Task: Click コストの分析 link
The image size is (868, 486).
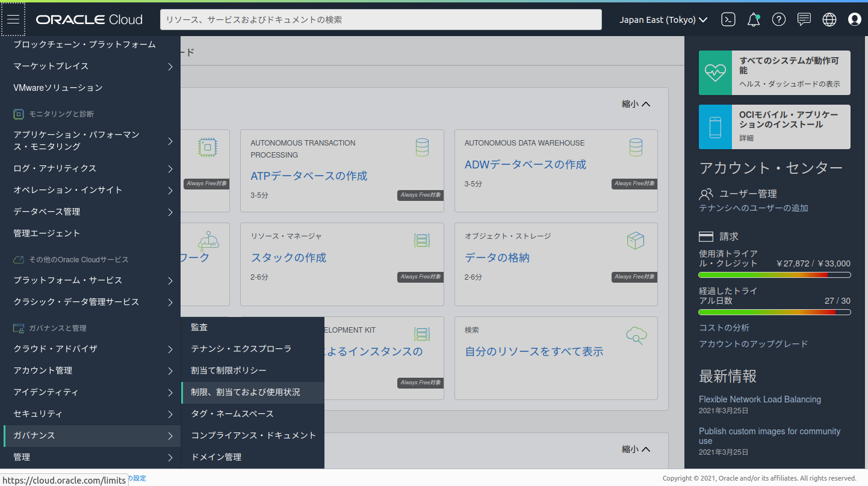Action: pos(724,328)
